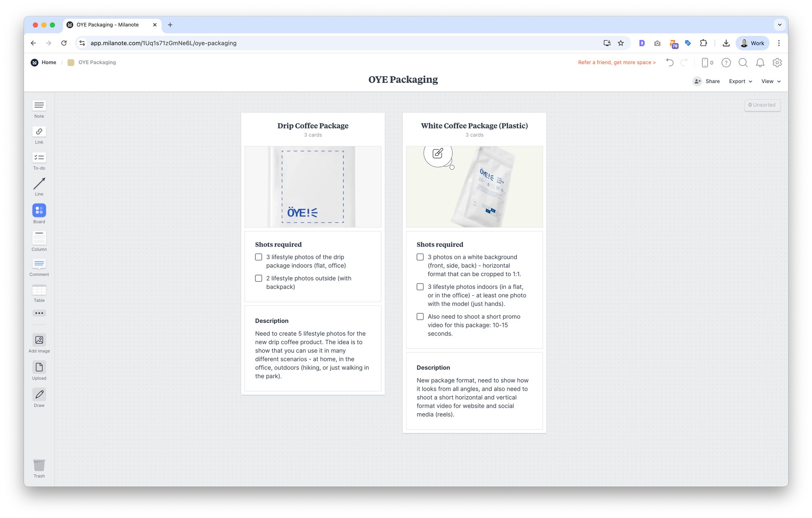The image size is (812, 518).
Task: Check '3 photos on a white background'
Action: click(x=420, y=257)
